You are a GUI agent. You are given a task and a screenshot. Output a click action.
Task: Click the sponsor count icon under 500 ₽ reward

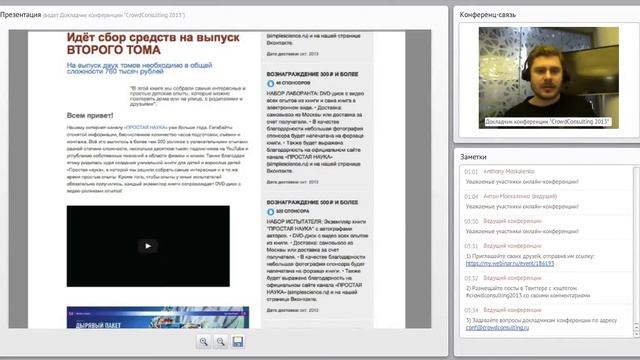pos(270,212)
